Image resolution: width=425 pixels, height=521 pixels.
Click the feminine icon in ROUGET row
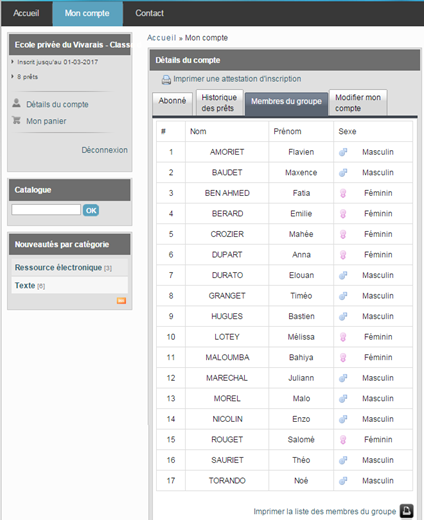click(343, 440)
